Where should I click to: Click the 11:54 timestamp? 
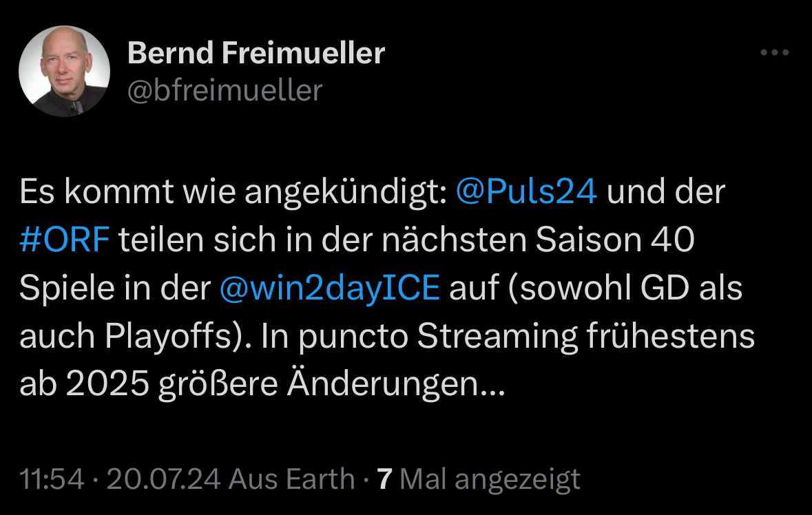coord(52,479)
